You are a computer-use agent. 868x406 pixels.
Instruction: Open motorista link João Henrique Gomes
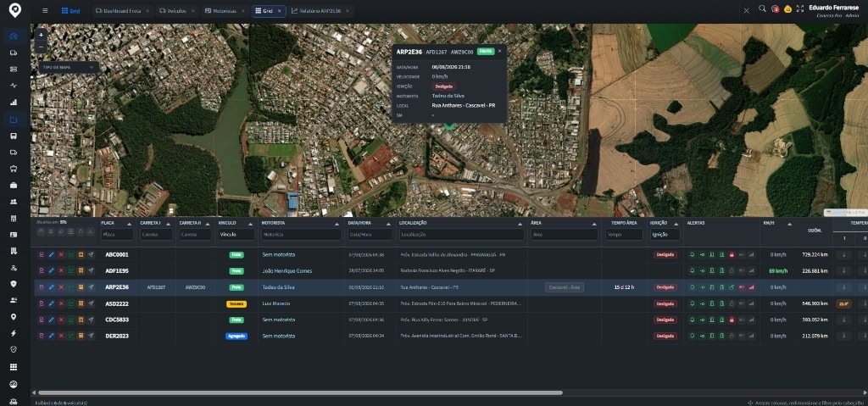pyautogui.click(x=287, y=271)
